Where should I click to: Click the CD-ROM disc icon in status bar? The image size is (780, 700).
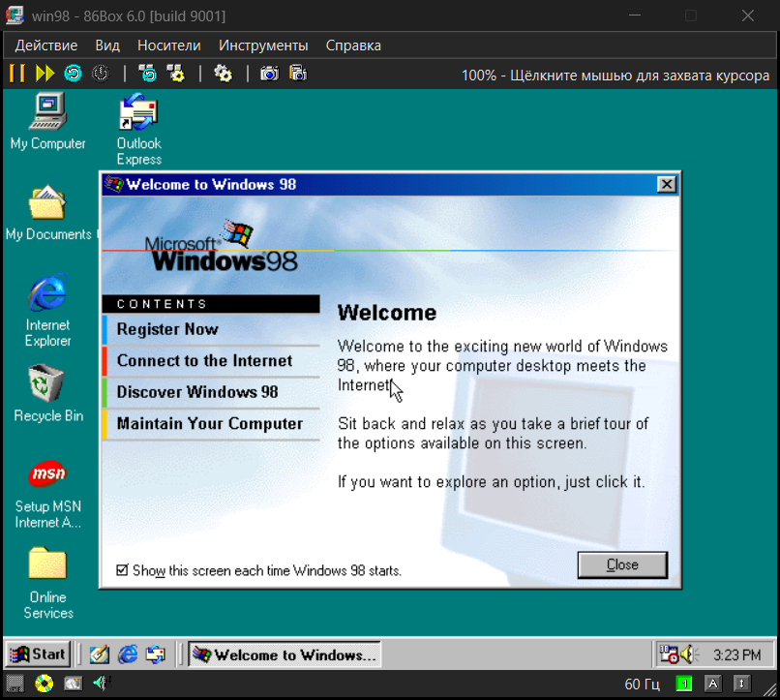coord(44,684)
